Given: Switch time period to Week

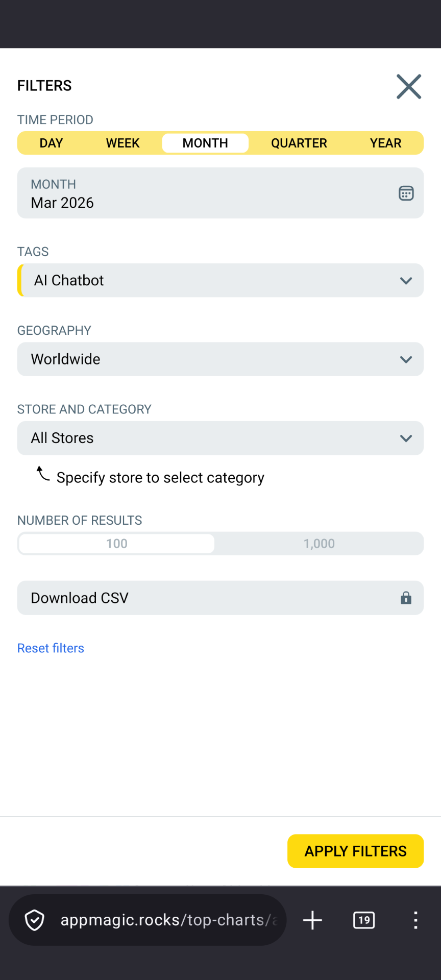Looking at the screenshot, I should [x=122, y=143].
